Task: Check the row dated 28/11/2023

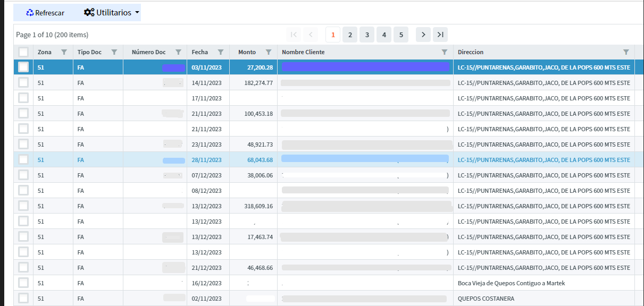Action: click(x=23, y=159)
